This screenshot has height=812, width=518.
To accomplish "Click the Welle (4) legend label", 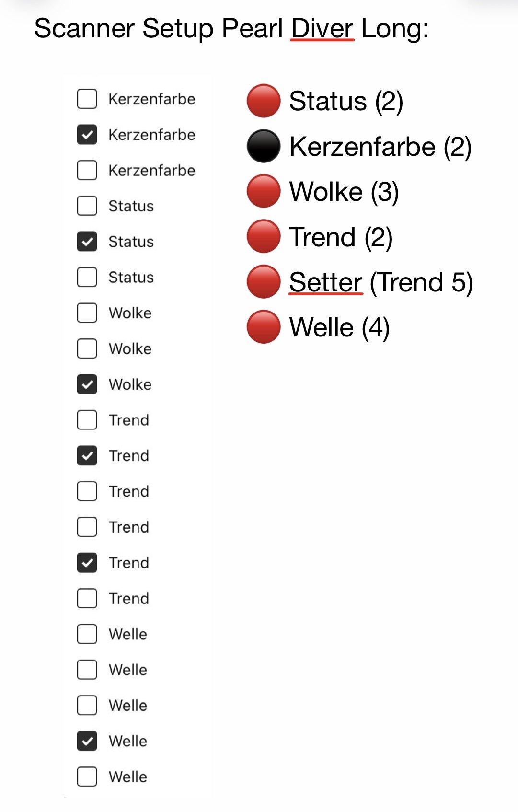I will (339, 327).
